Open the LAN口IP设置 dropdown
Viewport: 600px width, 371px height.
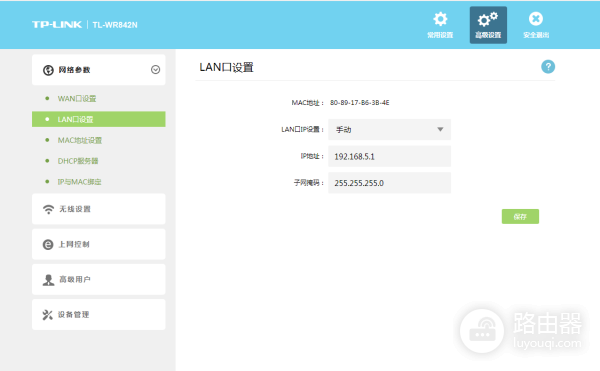[x=389, y=130]
